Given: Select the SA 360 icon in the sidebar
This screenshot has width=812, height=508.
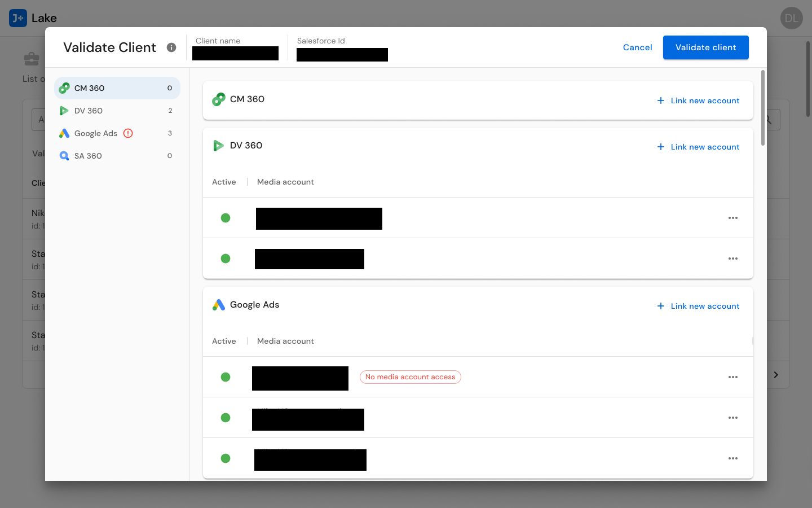Looking at the screenshot, I should [x=64, y=156].
